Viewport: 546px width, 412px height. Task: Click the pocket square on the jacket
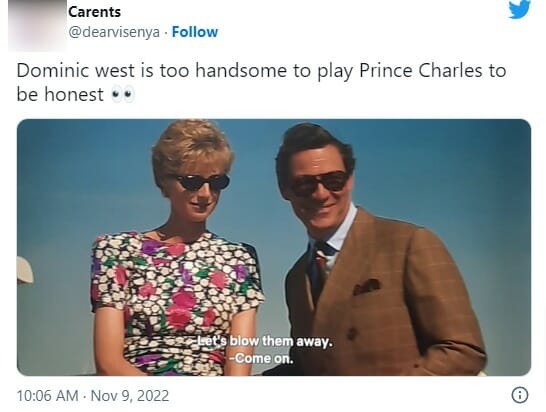(366, 287)
